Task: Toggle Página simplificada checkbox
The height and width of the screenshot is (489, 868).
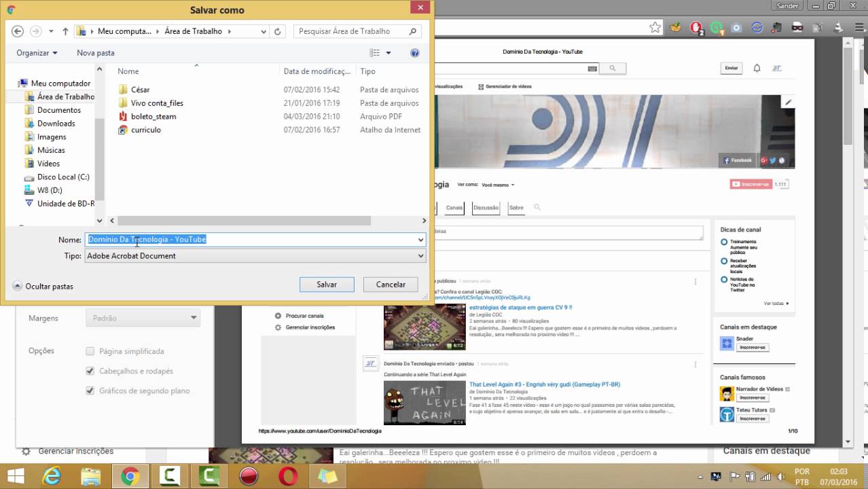Action: tap(90, 351)
